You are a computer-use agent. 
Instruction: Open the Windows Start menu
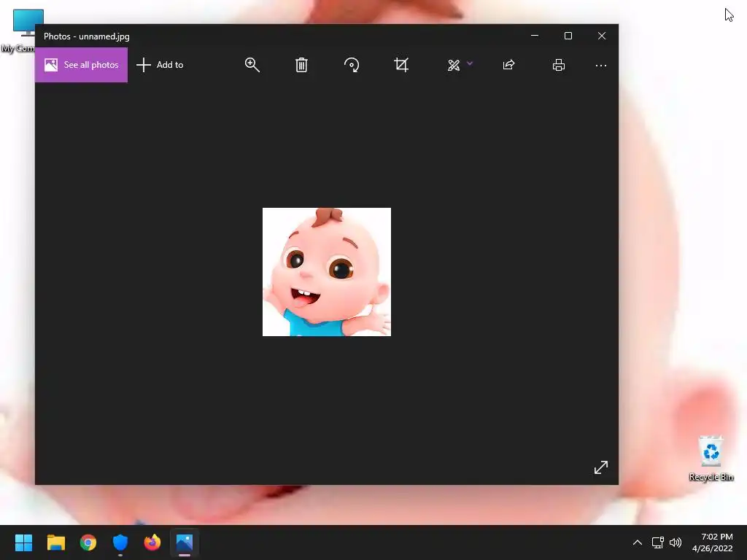point(24,542)
